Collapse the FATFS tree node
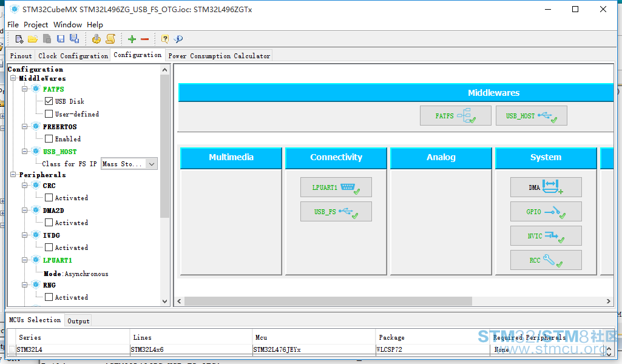622x364 pixels. 25,89
